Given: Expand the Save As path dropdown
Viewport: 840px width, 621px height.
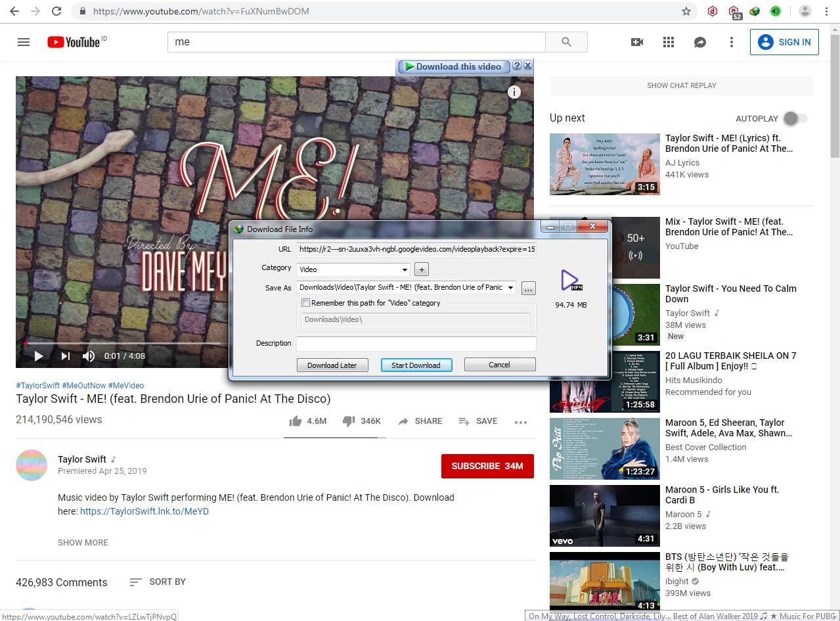Looking at the screenshot, I should tap(510, 288).
